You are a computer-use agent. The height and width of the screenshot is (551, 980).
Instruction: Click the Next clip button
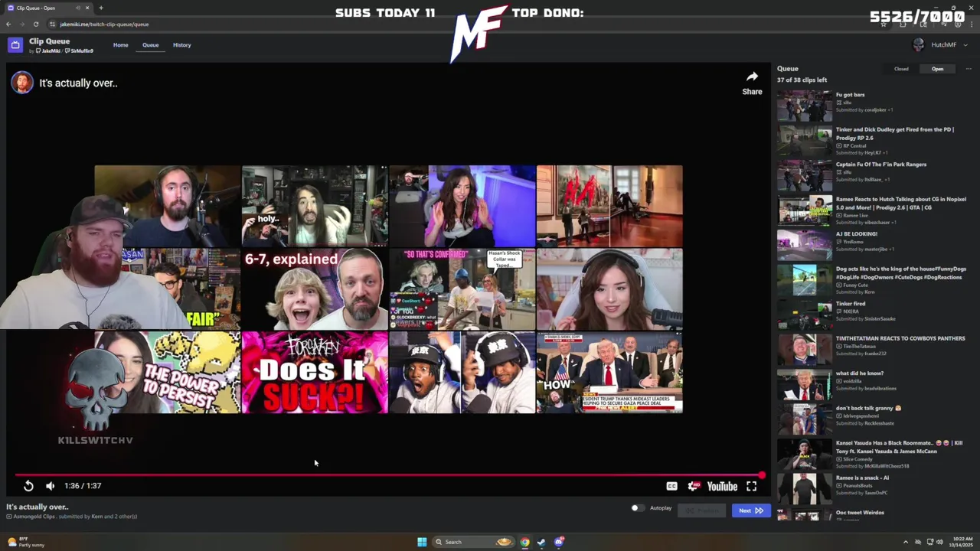click(x=750, y=510)
